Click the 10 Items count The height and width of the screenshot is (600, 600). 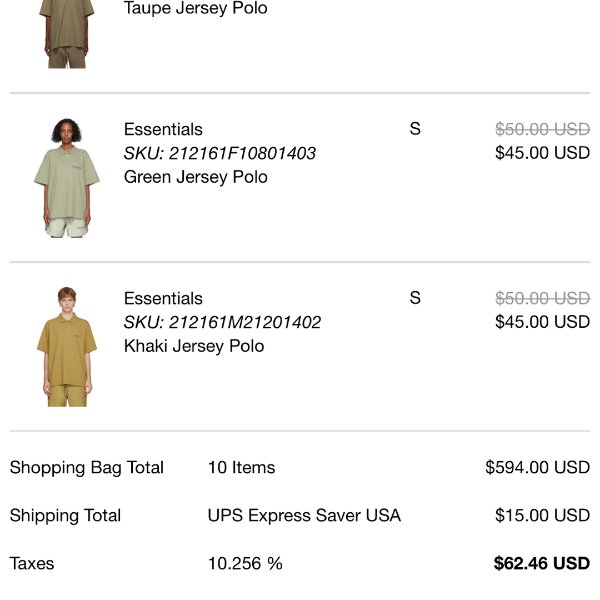pos(241,468)
